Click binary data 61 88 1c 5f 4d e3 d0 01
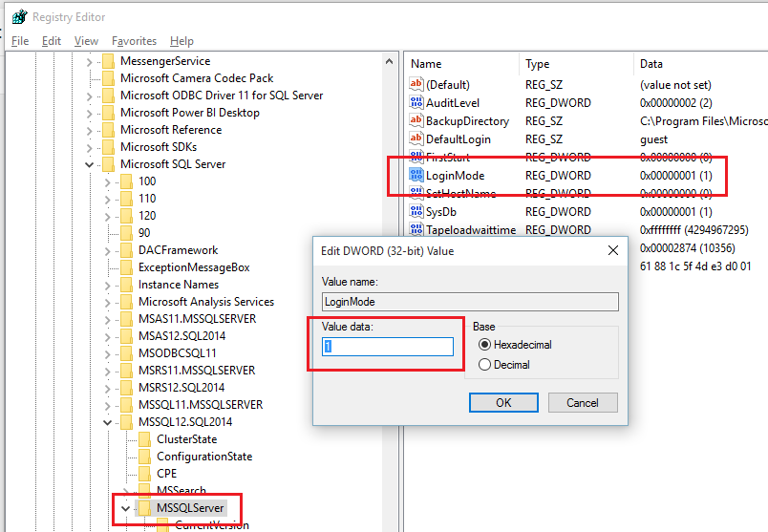 click(695, 266)
